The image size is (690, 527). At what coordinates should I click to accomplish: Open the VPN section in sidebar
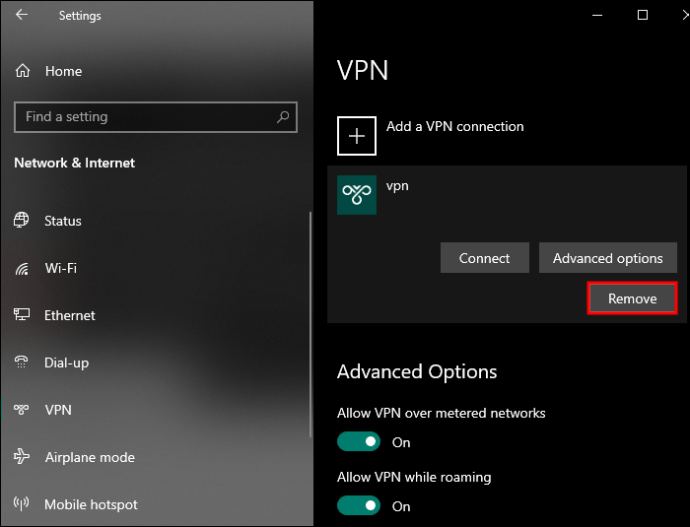point(57,410)
